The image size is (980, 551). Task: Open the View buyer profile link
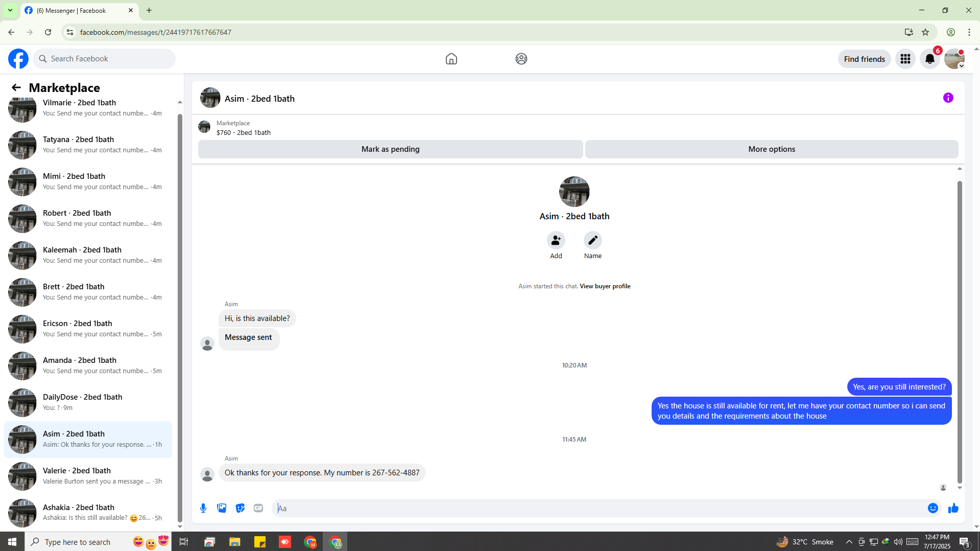[x=605, y=286]
